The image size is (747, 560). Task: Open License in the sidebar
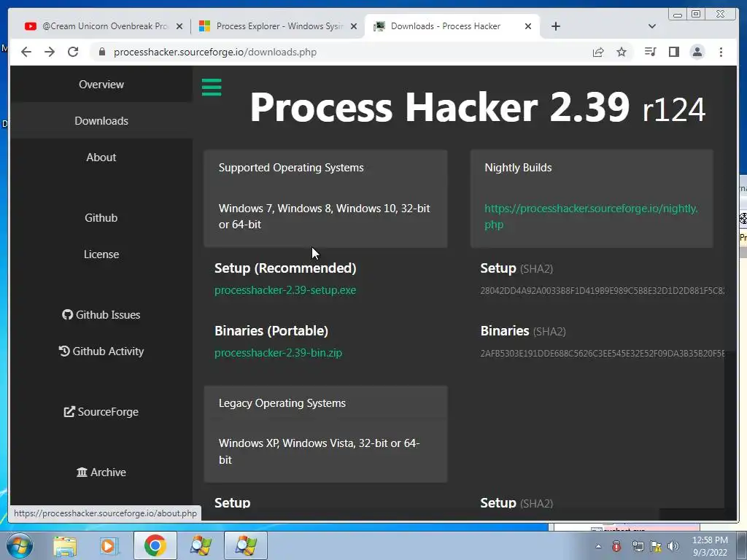coord(101,254)
